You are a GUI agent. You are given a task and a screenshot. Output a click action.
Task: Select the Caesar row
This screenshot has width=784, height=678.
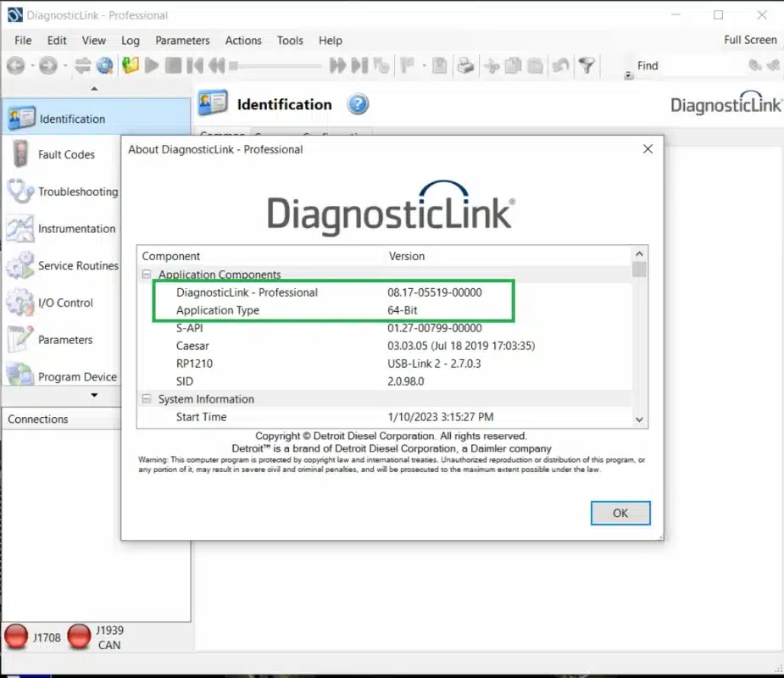click(385, 346)
